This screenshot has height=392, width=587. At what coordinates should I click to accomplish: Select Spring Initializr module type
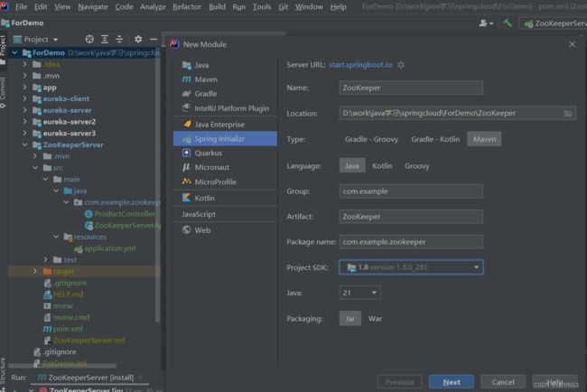pos(225,138)
